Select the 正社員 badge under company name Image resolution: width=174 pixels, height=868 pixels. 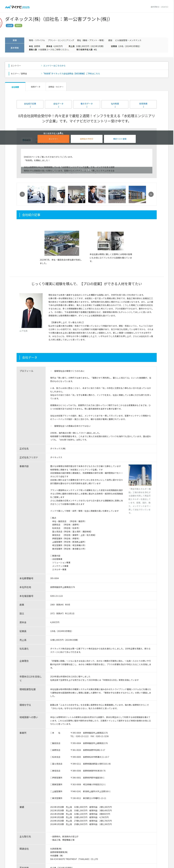(9, 26)
